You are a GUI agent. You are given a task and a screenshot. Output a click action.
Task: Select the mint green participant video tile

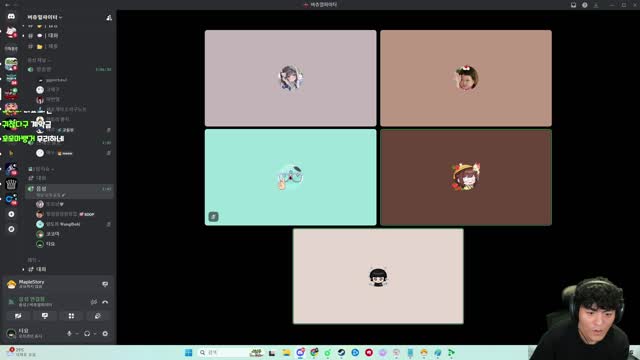tap(291, 177)
